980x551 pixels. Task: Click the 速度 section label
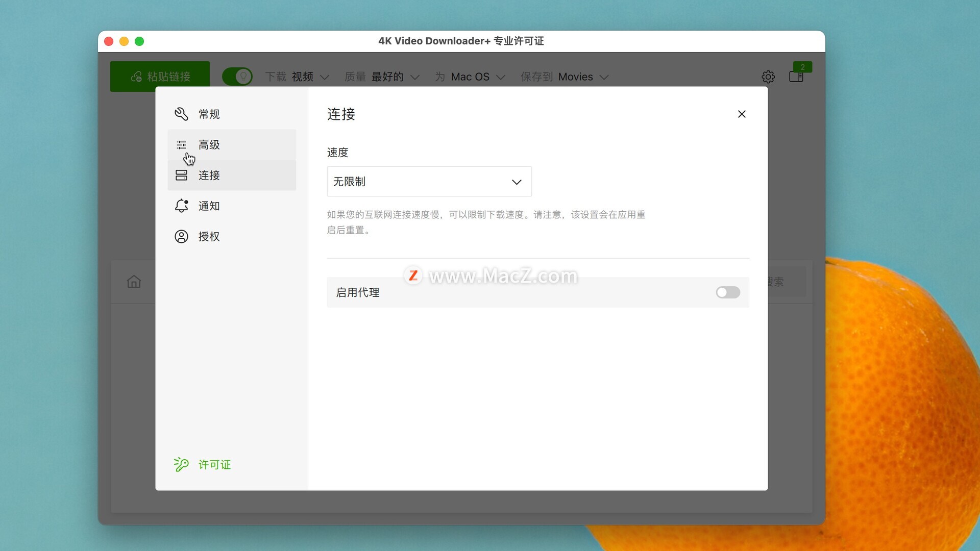[x=338, y=153]
